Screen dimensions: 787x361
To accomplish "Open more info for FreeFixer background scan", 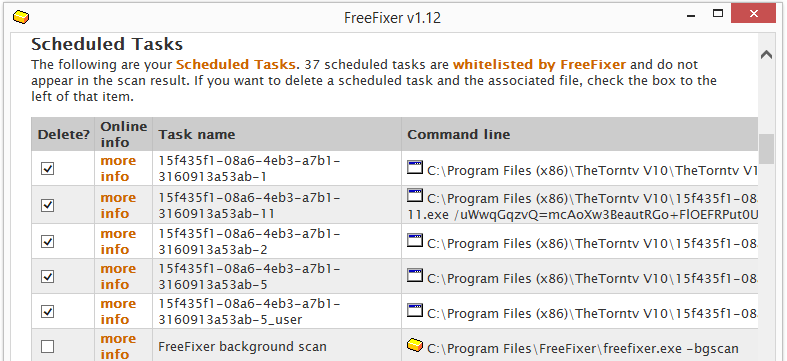I will click(118, 346).
